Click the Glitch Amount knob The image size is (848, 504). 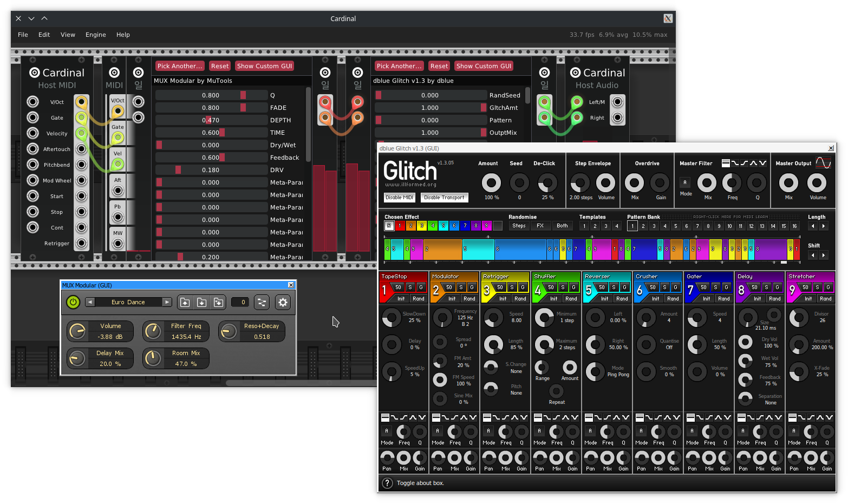pos(491,183)
